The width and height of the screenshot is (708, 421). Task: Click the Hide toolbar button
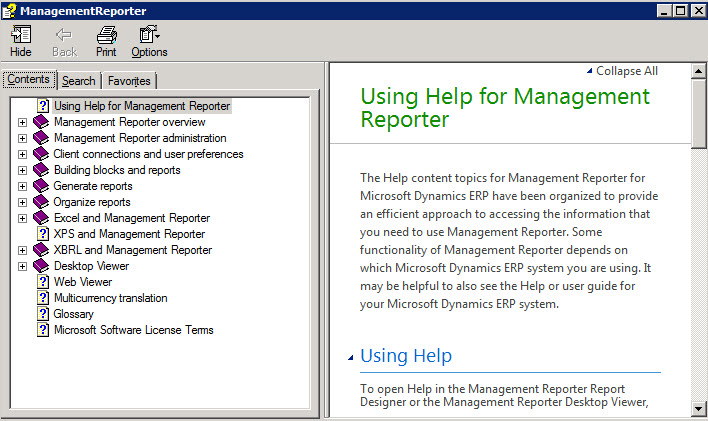pos(21,42)
